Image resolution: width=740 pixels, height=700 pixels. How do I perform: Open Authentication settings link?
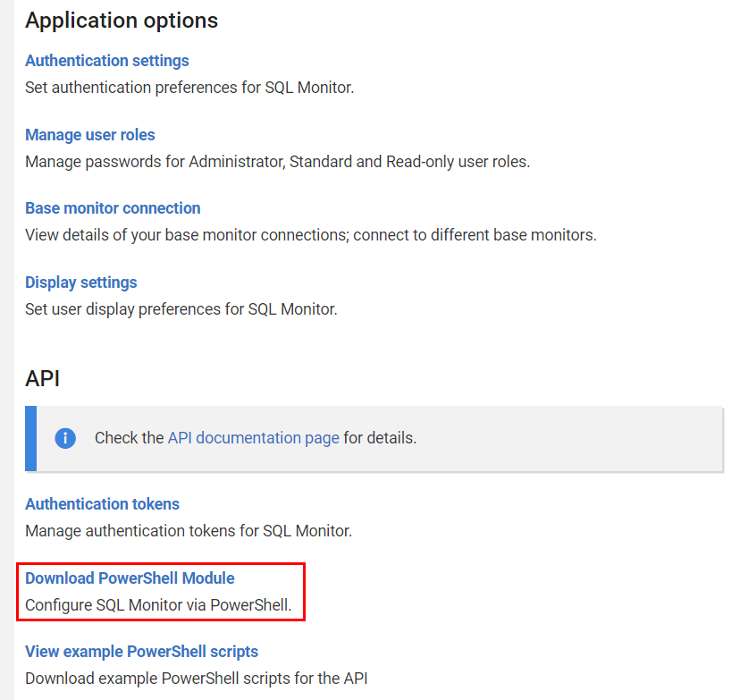tap(106, 61)
